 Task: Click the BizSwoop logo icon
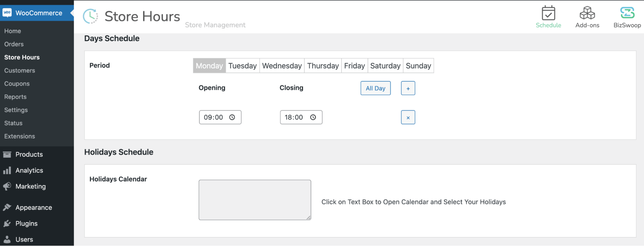(627, 14)
